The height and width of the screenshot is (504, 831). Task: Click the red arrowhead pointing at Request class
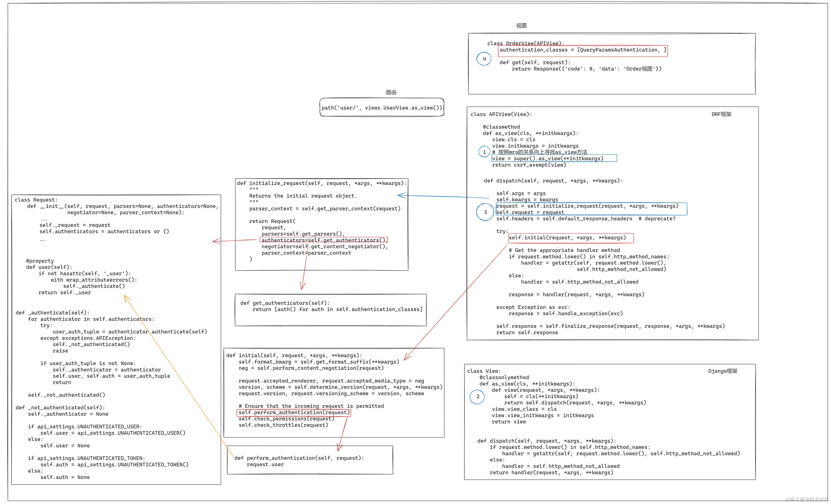click(x=215, y=241)
